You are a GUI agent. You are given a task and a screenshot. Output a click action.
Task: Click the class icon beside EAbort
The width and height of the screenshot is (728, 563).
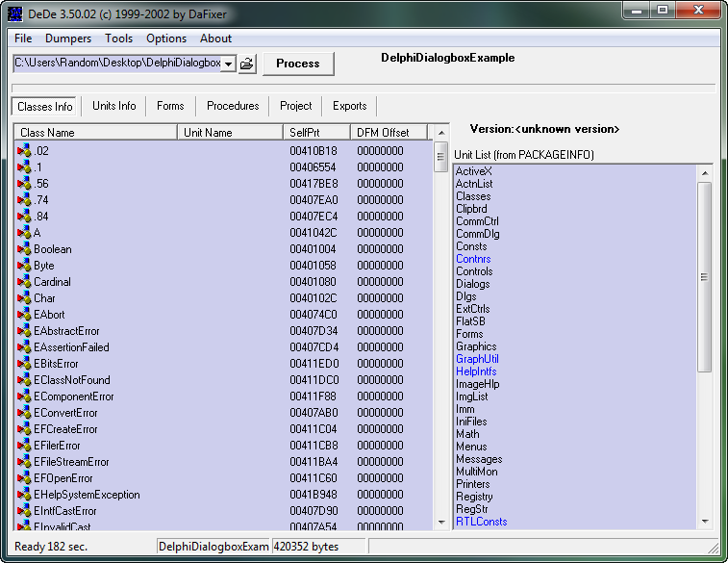pyautogui.click(x=24, y=315)
